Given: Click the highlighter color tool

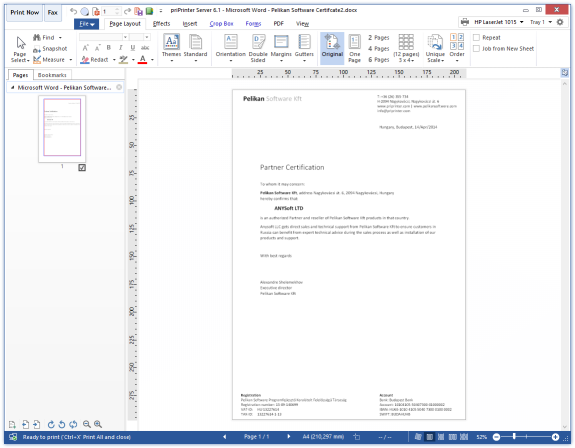Looking at the screenshot, I should pos(124,60).
